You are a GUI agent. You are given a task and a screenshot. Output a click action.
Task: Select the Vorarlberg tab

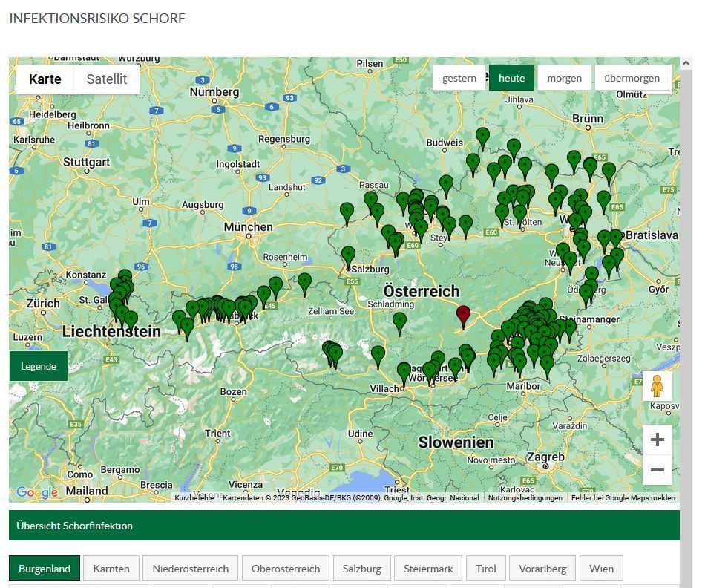(x=542, y=569)
